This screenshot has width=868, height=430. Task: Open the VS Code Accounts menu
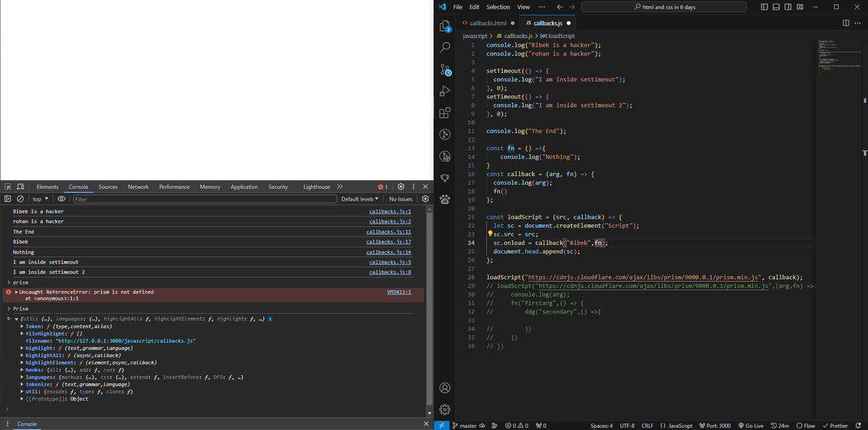pos(446,388)
